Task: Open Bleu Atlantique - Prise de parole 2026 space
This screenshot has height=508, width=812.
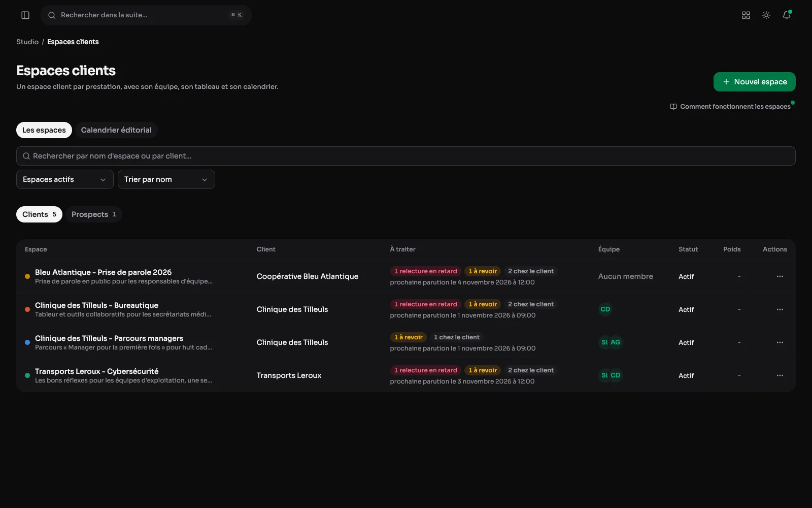Action: click(x=103, y=272)
